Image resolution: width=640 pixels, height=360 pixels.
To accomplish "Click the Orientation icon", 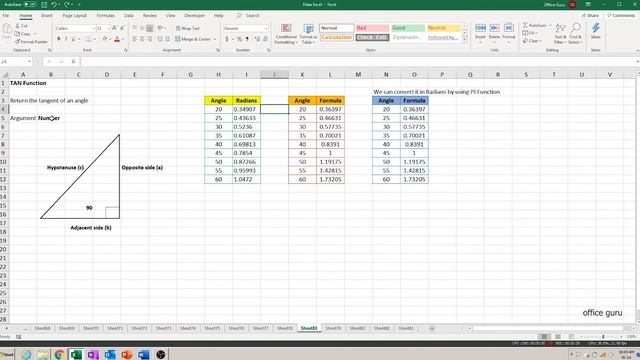I will tap(161, 28).
